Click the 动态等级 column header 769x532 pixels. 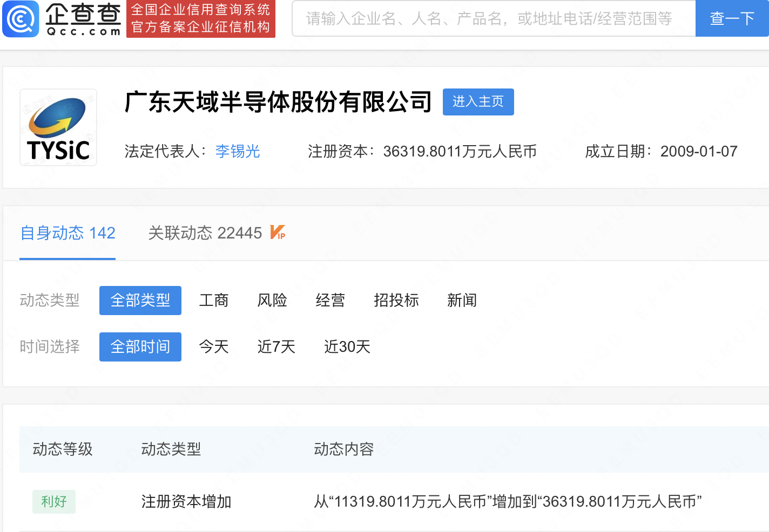coord(63,449)
